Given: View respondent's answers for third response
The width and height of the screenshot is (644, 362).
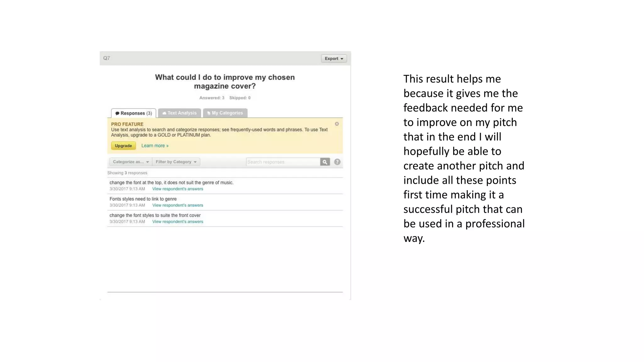Looking at the screenshot, I should [x=178, y=222].
